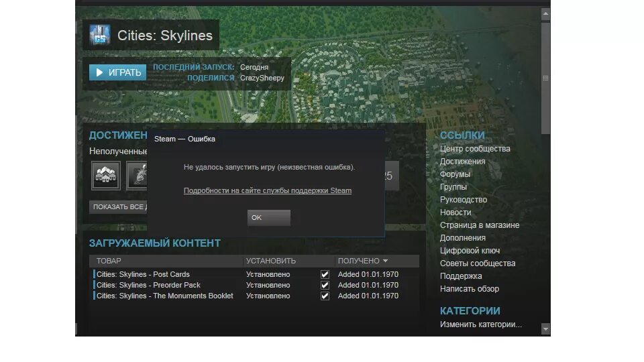Viewport: 644px width, 362px height.
Task: Click the Cities: Skylines game icon
Action: coord(100,36)
